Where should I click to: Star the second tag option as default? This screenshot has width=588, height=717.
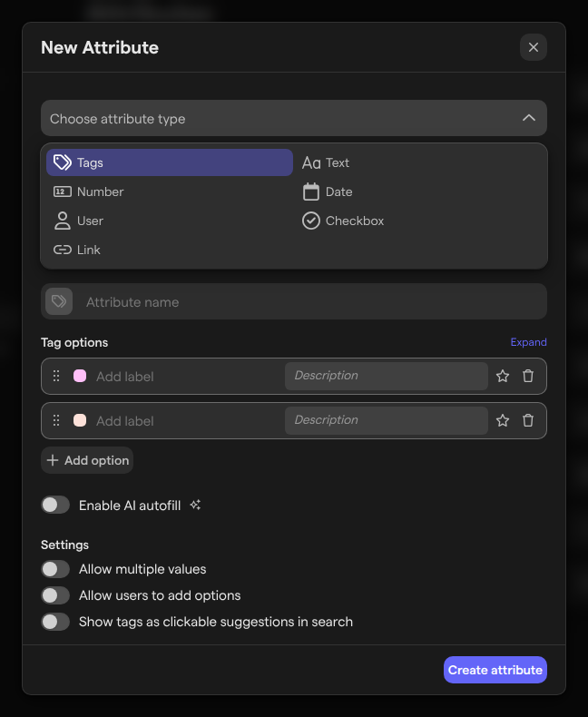point(503,420)
